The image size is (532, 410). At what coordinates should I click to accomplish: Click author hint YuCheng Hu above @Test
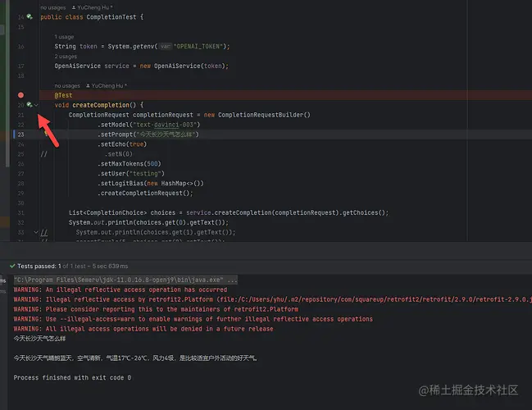pos(107,85)
